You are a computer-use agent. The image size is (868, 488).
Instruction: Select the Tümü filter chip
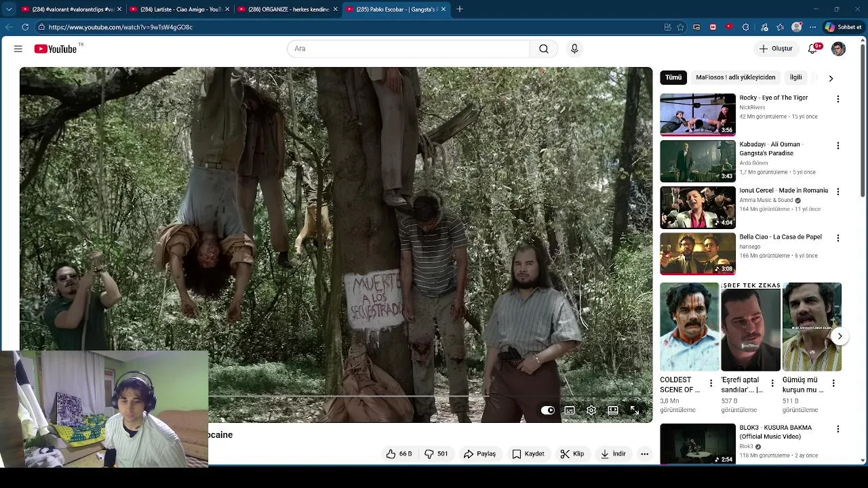(x=673, y=77)
